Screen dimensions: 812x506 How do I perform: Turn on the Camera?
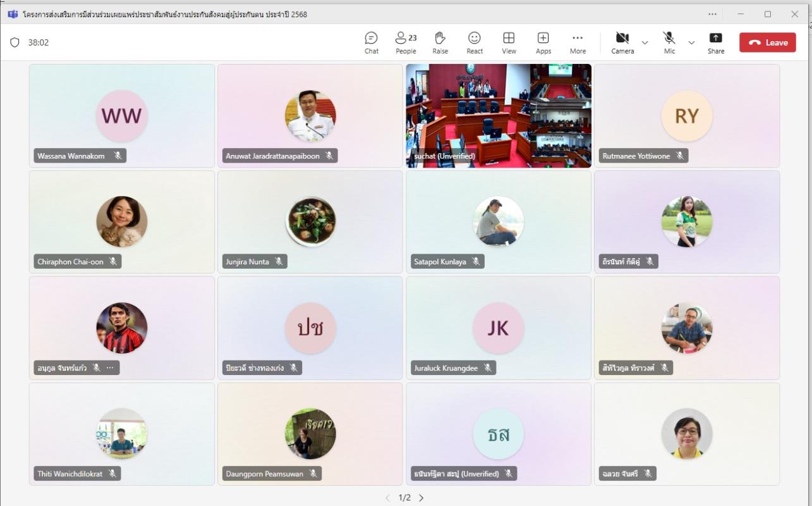[622, 42]
